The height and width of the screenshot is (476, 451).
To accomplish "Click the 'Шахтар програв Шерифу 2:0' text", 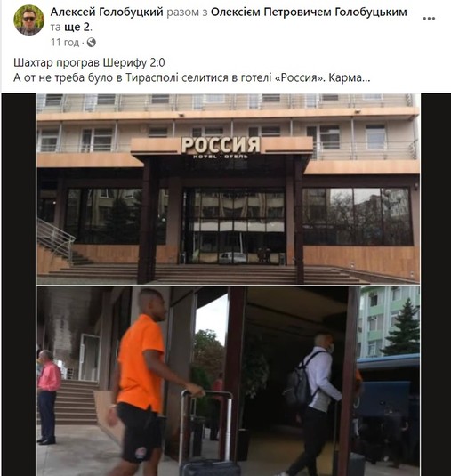I will (x=89, y=62).
